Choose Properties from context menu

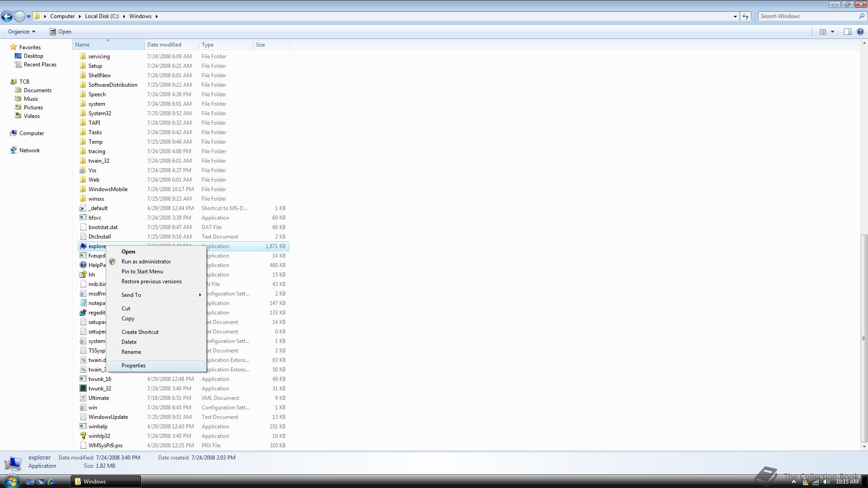click(133, 366)
